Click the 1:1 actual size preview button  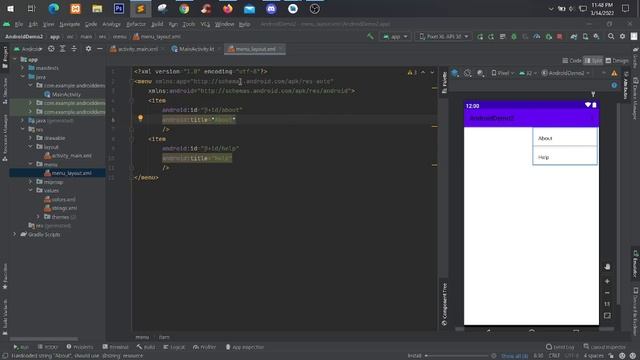(x=607, y=304)
